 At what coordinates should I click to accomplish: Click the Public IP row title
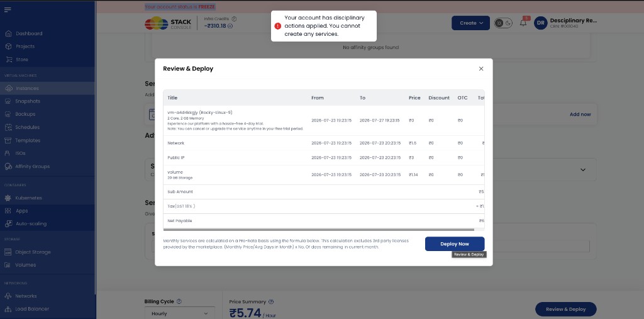click(x=176, y=157)
